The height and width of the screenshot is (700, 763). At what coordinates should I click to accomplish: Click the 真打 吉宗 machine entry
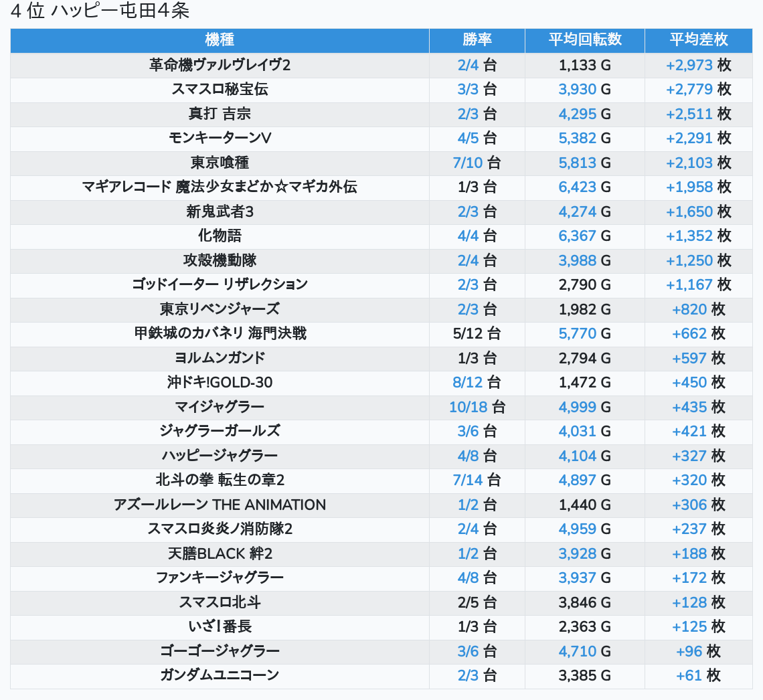[x=220, y=114]
